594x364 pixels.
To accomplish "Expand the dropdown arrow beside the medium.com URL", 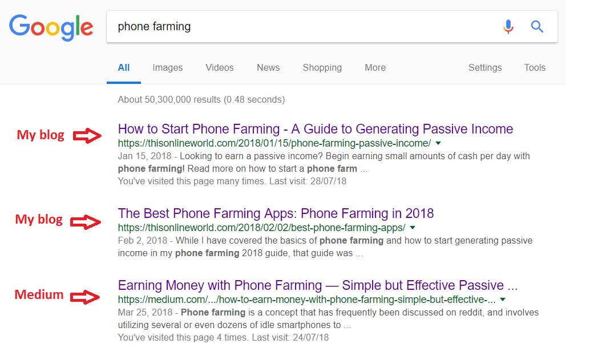I will (x=503, y=300).
